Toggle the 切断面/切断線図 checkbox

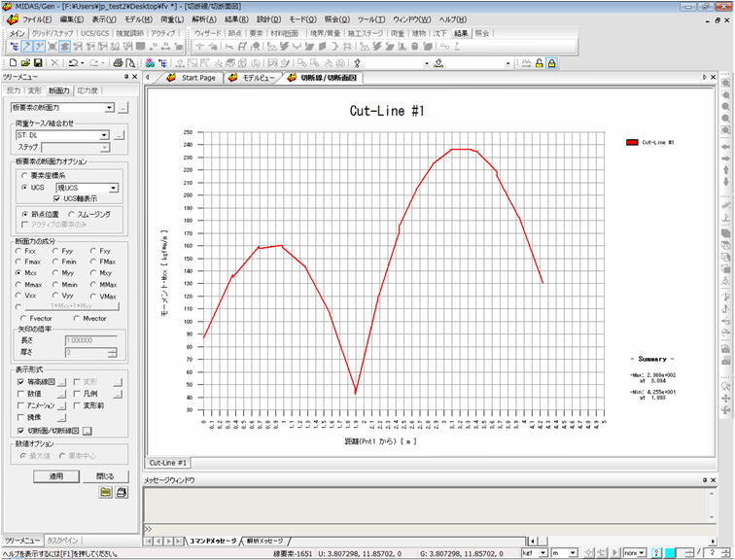point(20,430)
